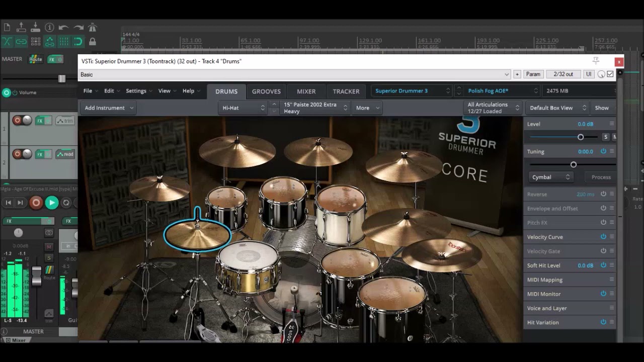Image resolution: width=644 pixels, height=362 pixels.
Task: Toggle Tuning power button
Action: pyautogui.click(x=603, y=151)
